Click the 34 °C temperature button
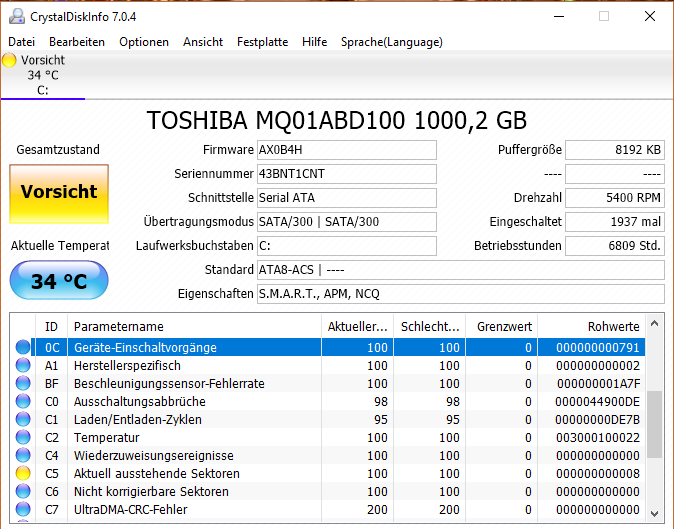674x529 pixels. (x=59, y=280)
